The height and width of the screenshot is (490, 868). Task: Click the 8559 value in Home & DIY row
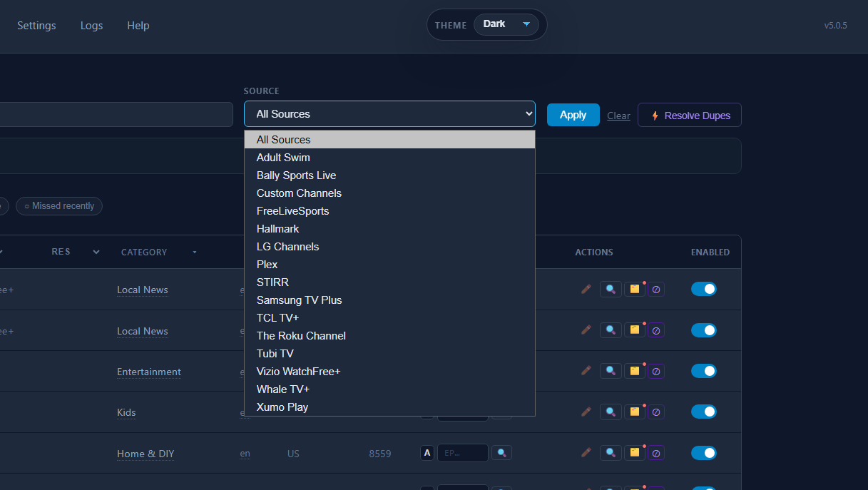coord(380,454)
